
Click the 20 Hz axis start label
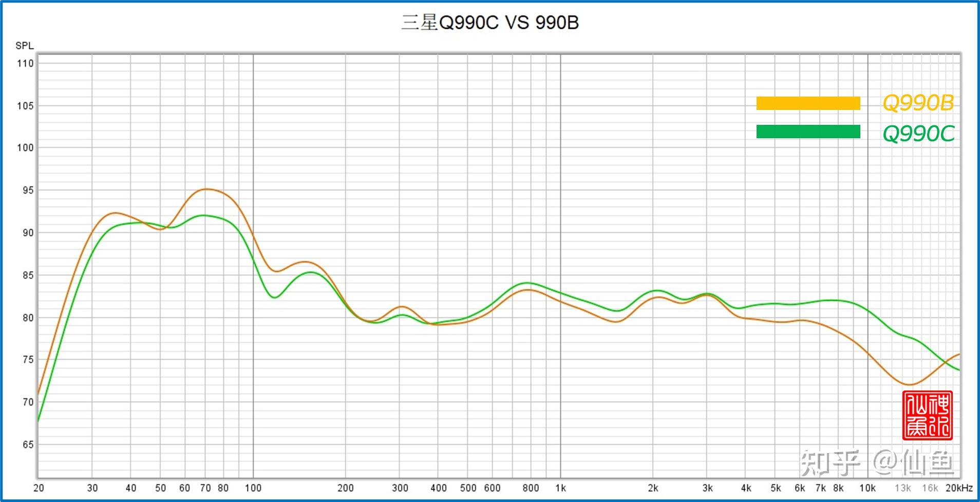(x=39, y=489)
